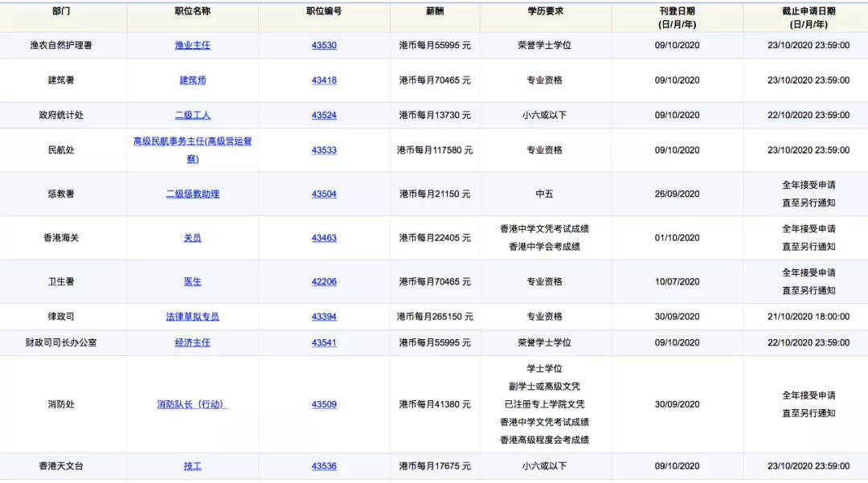The image size is (868, 483).
Task: Click the 消防队长（行动）position link
Action: tap(192, 404)
